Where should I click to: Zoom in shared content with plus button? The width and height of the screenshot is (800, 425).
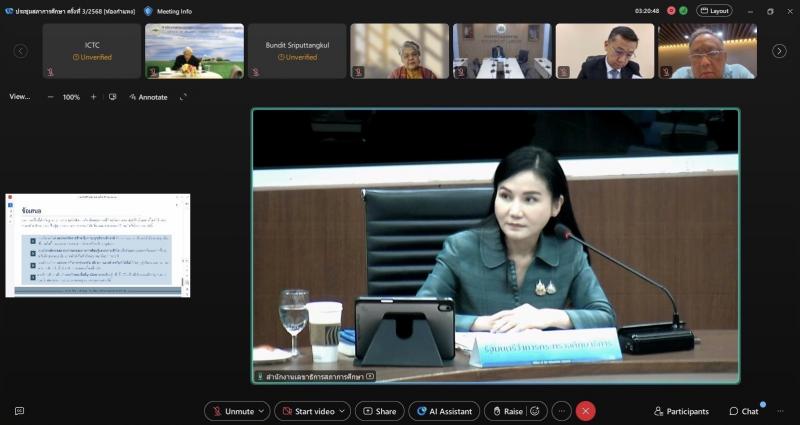(93, 97)
